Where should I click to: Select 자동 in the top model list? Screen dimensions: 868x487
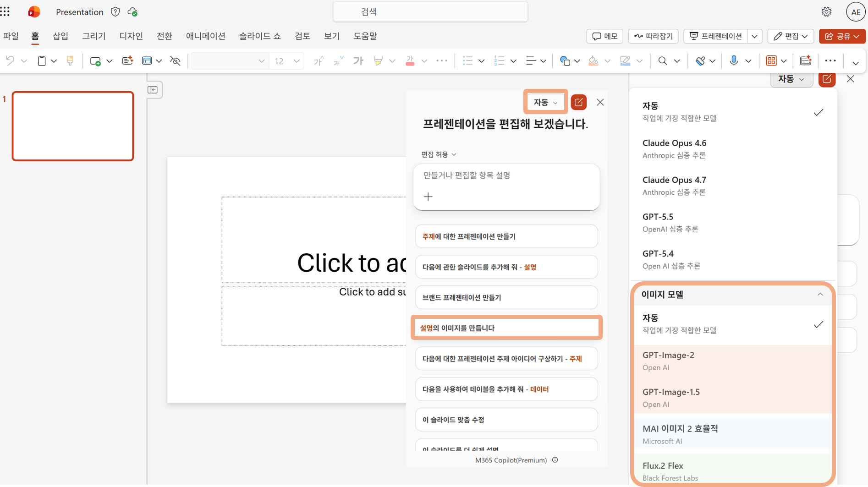pyautogui.click(x=733, y=112)
